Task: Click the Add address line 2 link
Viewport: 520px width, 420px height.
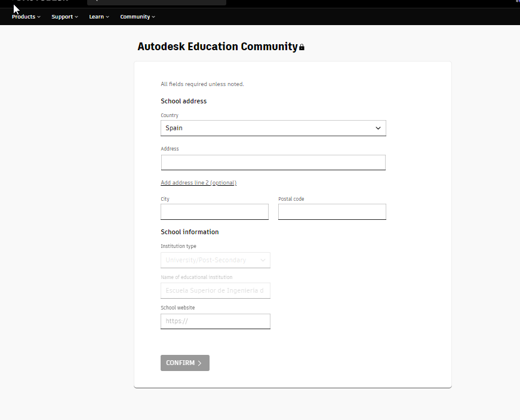Action: pyautogui.click(x=198, y=183)
